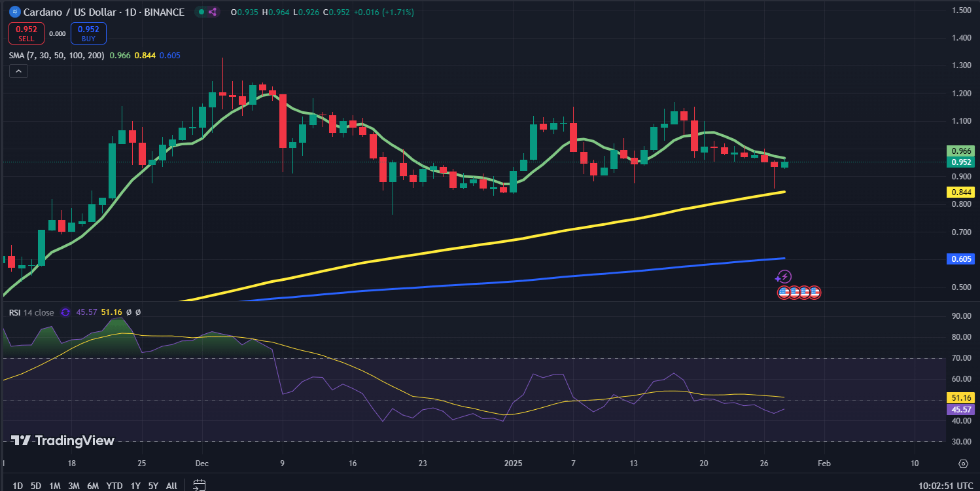Click the purple lightning latest-updates icon

[x=784, y=277]
